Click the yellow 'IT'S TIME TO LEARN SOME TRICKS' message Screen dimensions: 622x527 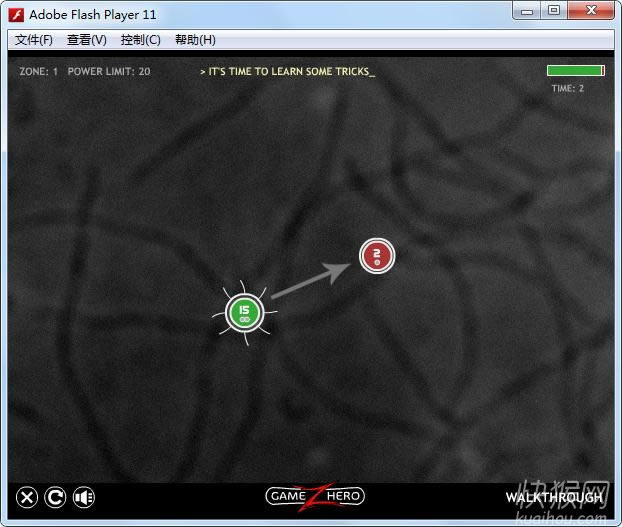click(287, 72)
